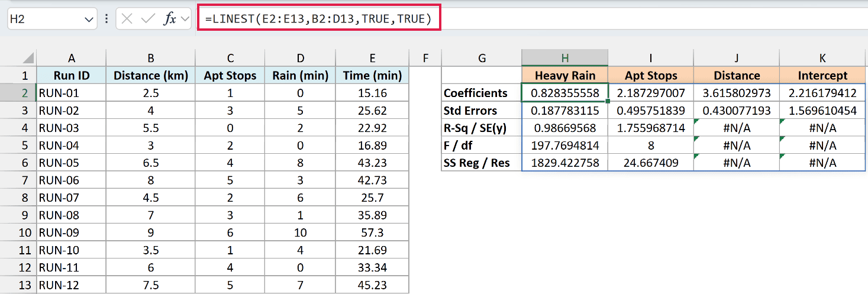Select column D header
Viewport: 868px width, 294px height.
[301, 58]
